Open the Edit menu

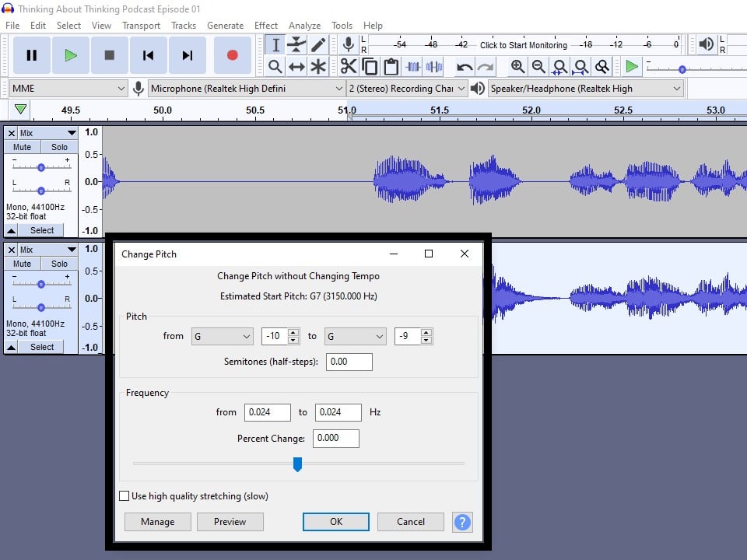coord(38,26)
